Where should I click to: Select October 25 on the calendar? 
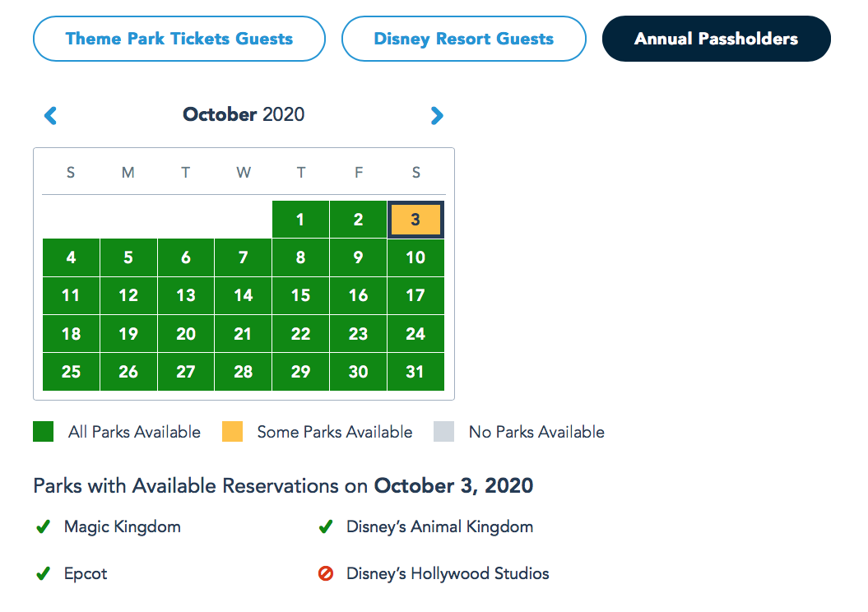pos(71,372)
